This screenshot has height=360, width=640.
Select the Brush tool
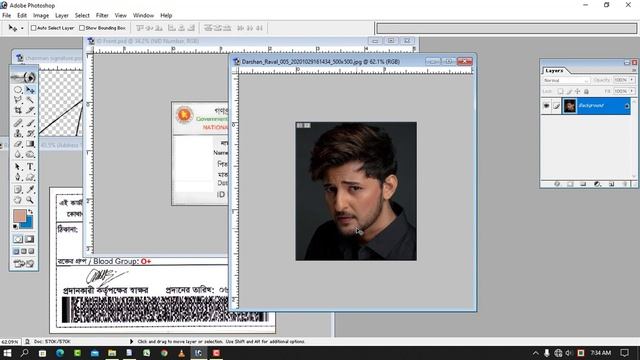[30, 122]
